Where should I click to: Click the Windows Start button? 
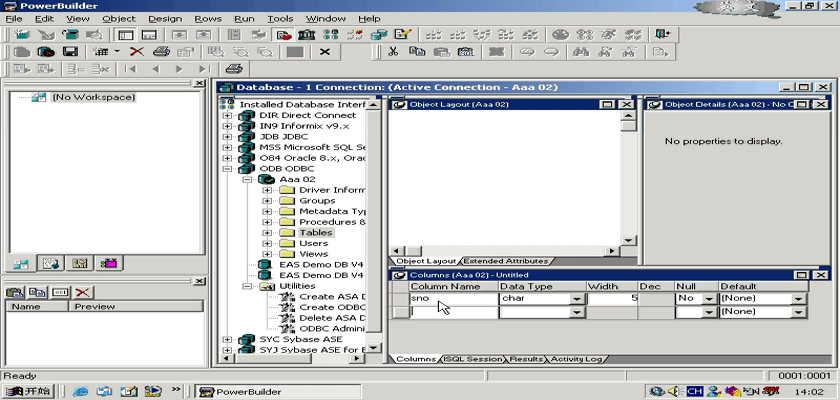(28, 391)
